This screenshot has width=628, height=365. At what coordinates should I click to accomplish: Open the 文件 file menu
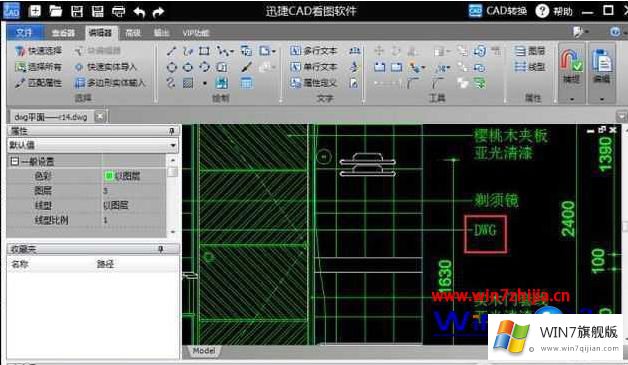24,33
